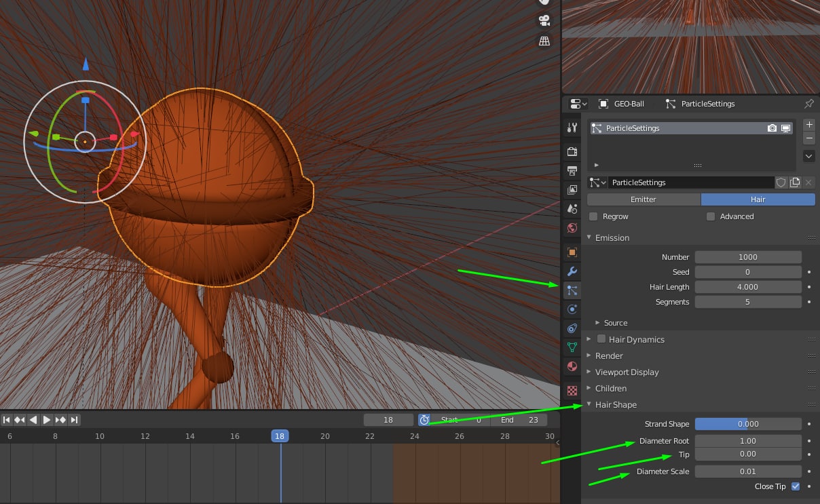Collapse the Hair Shape panel
The height and width of the screenshot is (504, 820).
tap(589, 404)
